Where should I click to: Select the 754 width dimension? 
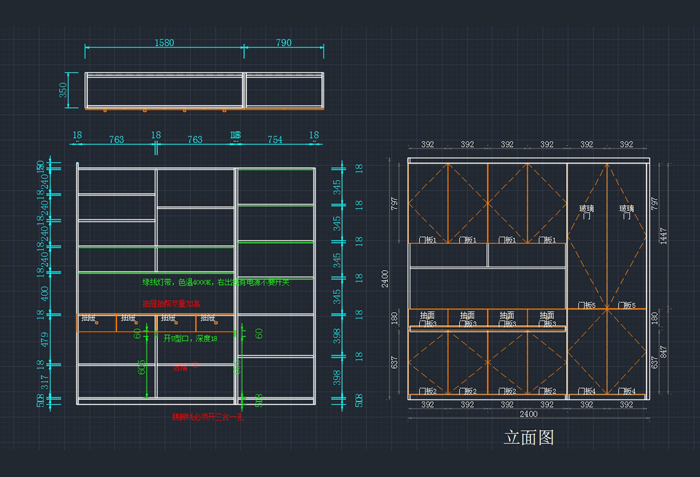[x=275, y=140]
